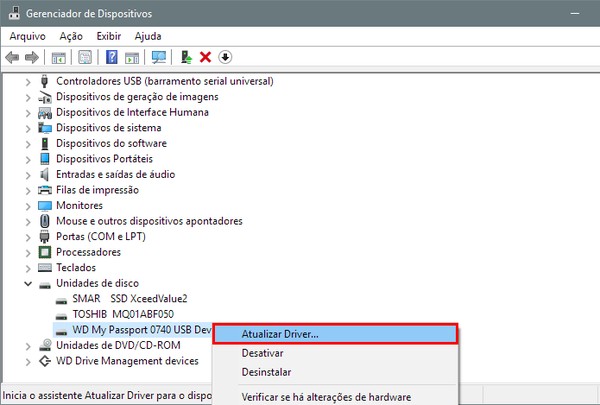Open the Properties toolbar icon

pyautogui.click(x=85, y=57)
